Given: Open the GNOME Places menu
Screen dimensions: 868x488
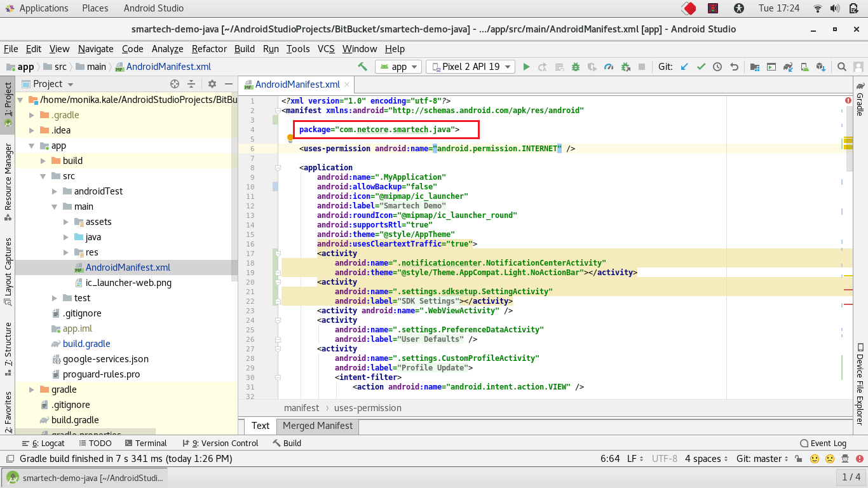Looking at the screenshot, I should [x=95, y=8].
